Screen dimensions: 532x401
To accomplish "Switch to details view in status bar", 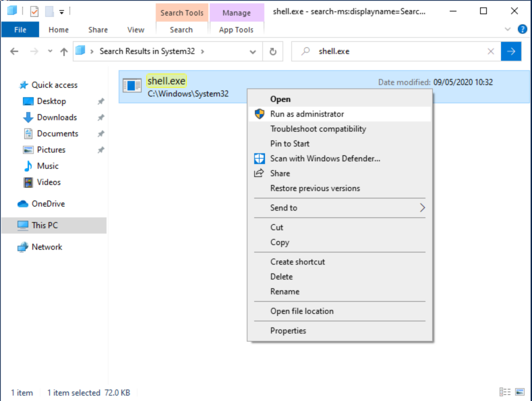I will tap(505, 392).
